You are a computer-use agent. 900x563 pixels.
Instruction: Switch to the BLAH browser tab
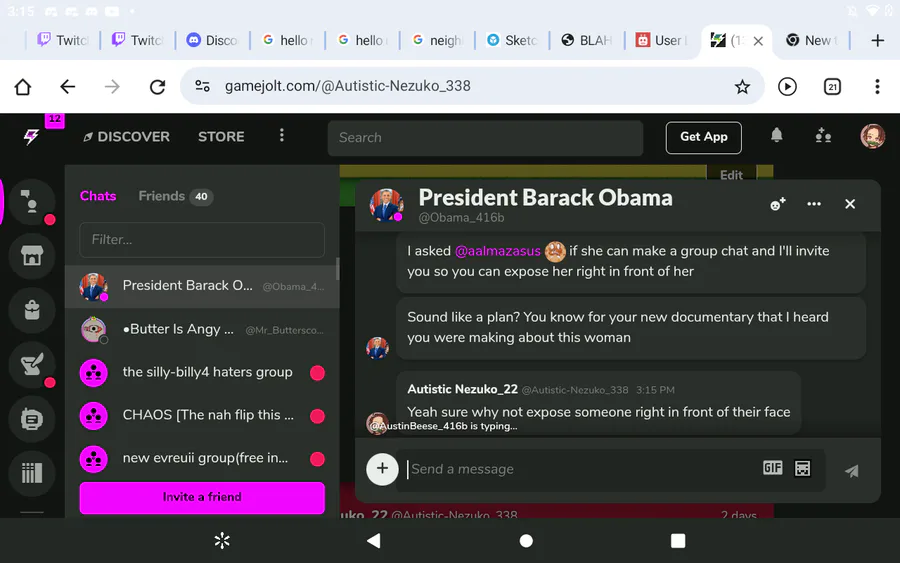click(x=587, y=40)
